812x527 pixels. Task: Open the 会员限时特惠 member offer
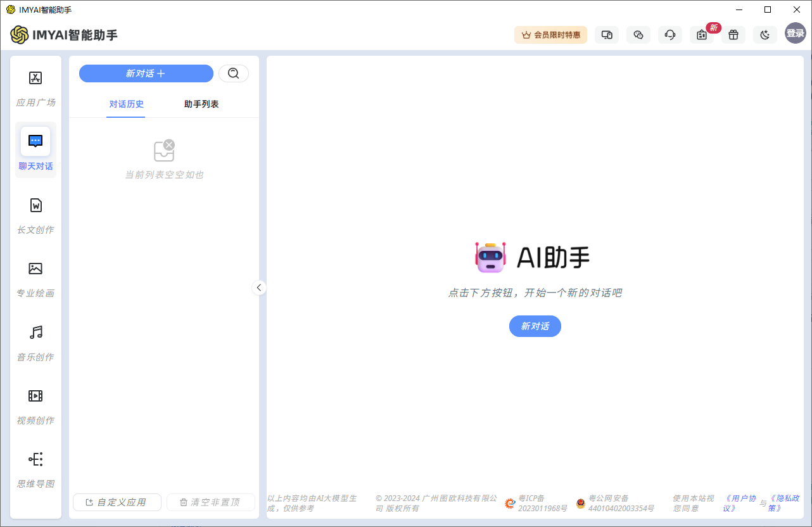pyautogui.click(x=550, y=35)
